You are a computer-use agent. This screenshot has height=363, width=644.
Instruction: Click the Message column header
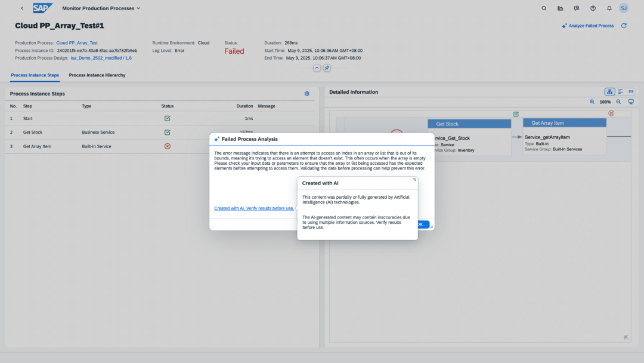[267, 106]
